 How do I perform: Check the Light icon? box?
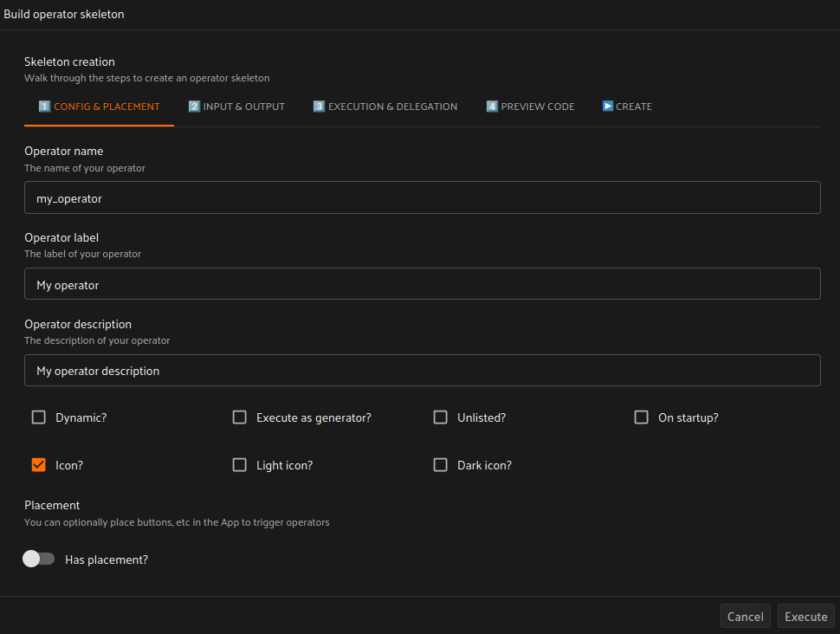[x=240, y=465]
